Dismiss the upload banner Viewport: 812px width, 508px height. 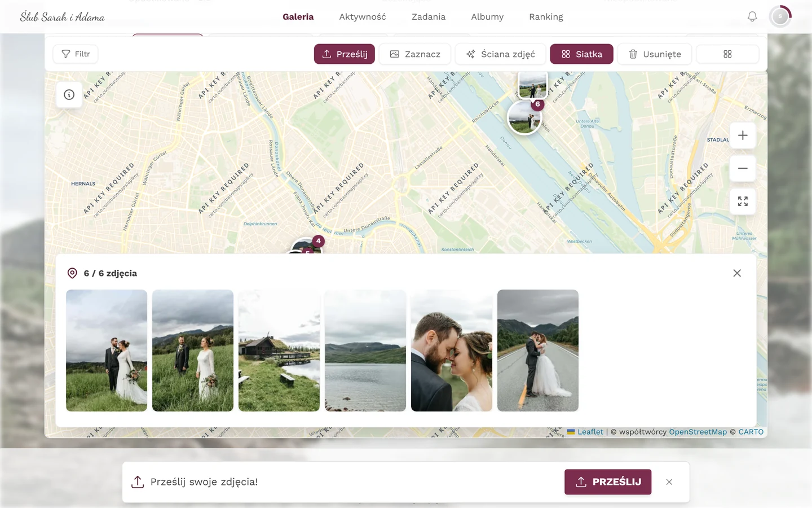669,482
